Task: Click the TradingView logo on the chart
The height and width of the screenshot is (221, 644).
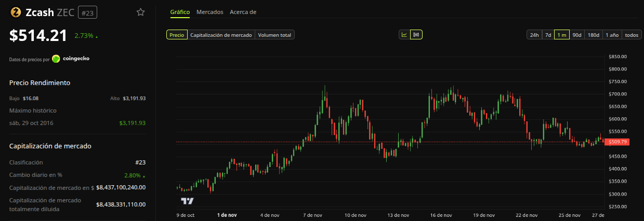Action: [x=187, y=201]
